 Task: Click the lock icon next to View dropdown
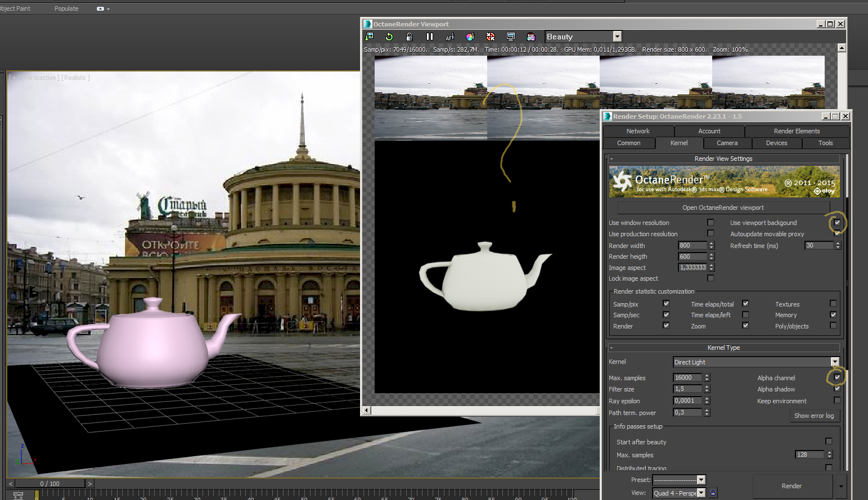coord(713,493)
